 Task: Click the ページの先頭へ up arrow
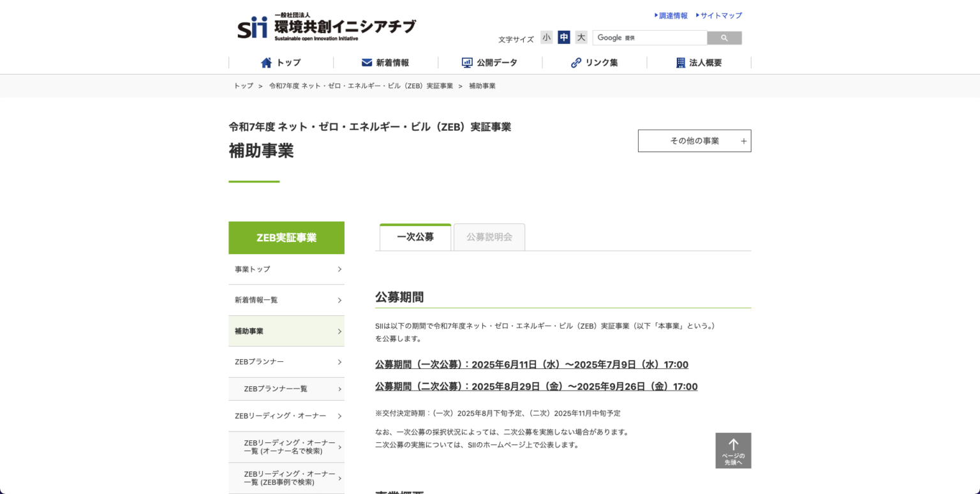733,443
